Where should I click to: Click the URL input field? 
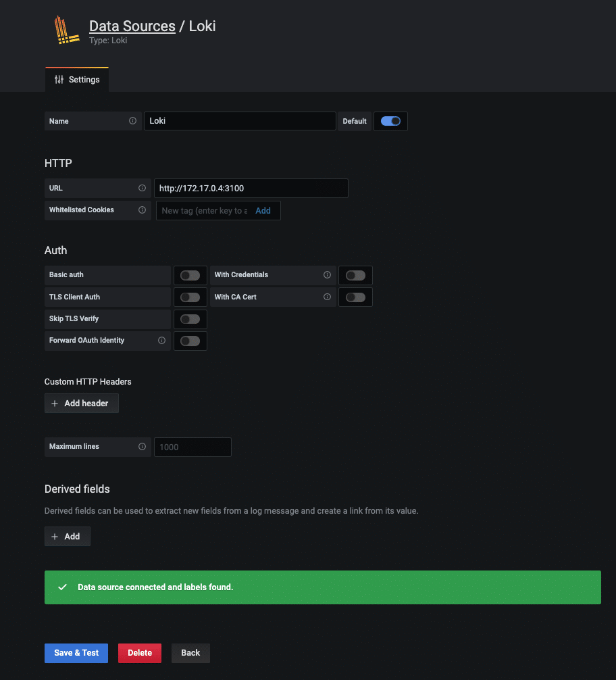click(251, 188)
